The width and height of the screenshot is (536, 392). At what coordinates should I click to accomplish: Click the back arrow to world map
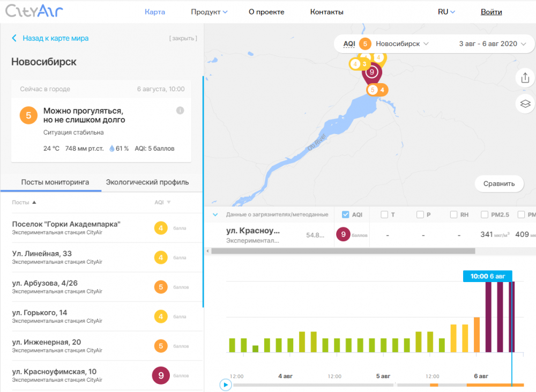point(14,38)
